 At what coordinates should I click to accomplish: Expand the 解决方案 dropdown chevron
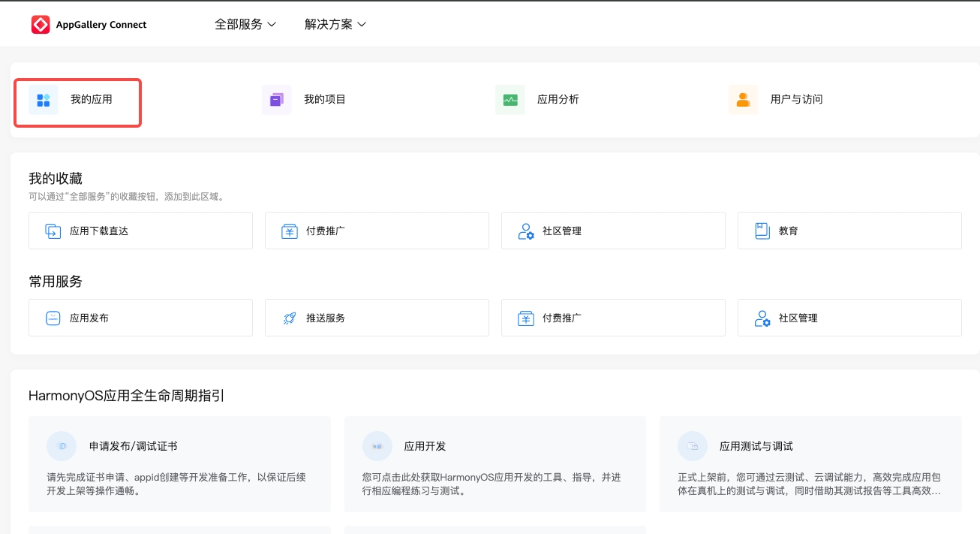tap(362, 25)
